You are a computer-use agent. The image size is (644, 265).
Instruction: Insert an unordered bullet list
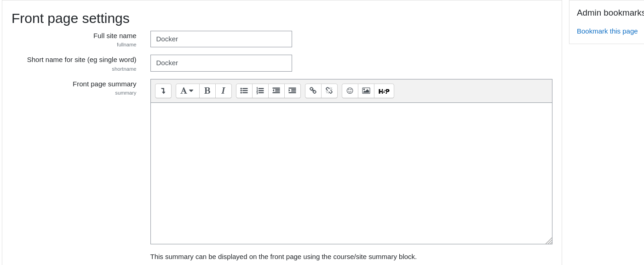[x=244, y=91]
